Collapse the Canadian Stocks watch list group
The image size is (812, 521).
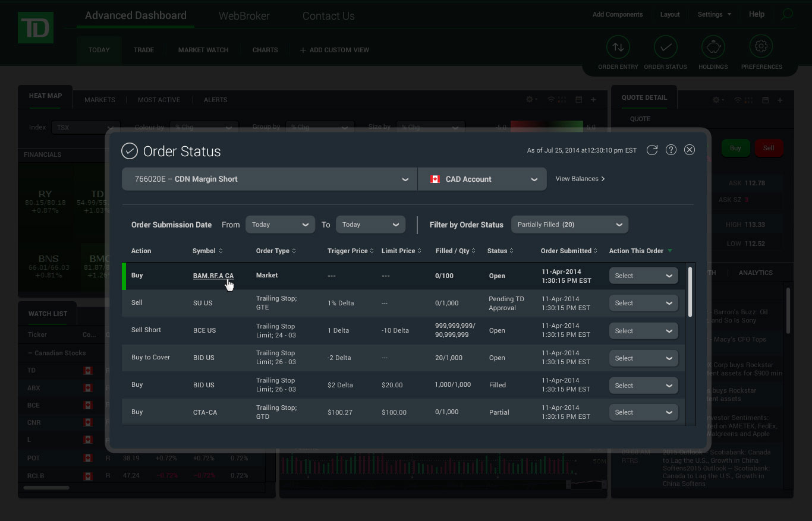pos(57,353)
